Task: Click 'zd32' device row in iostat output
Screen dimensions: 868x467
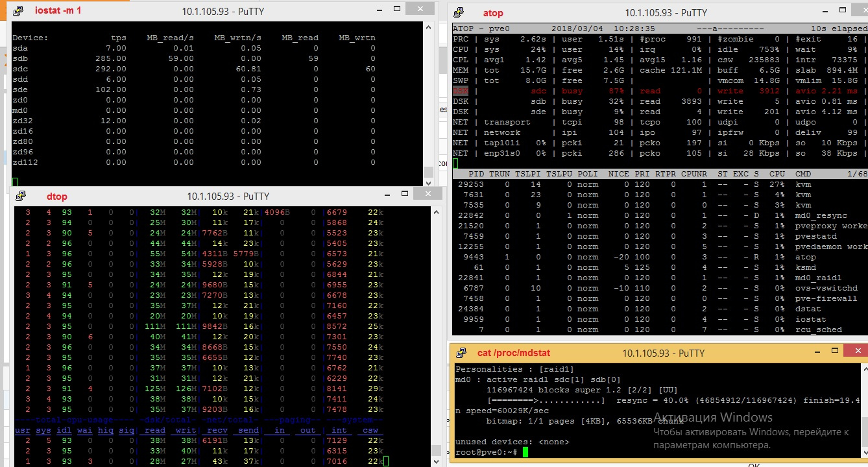Action: coord(194,121)
